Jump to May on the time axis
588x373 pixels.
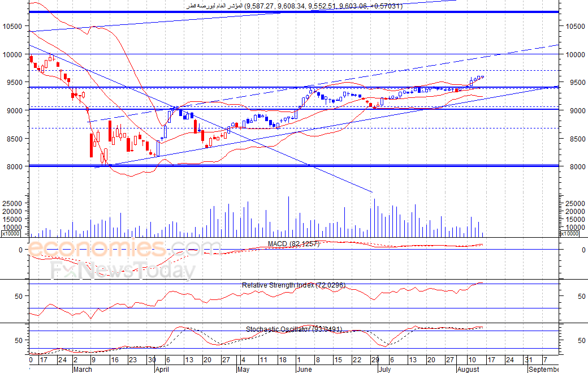(243, 369)
